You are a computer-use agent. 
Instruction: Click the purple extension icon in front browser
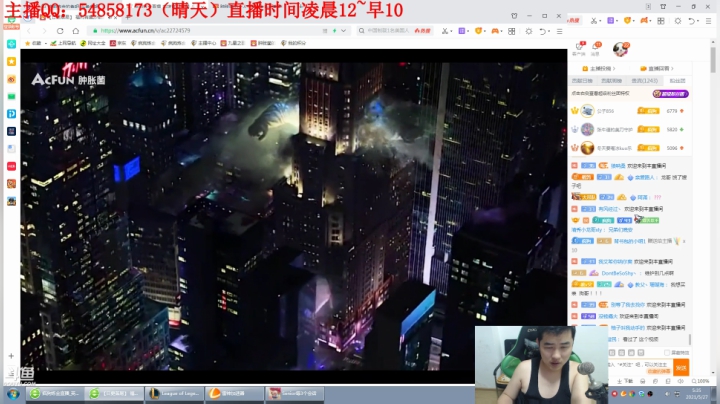[x=461, y=31]
